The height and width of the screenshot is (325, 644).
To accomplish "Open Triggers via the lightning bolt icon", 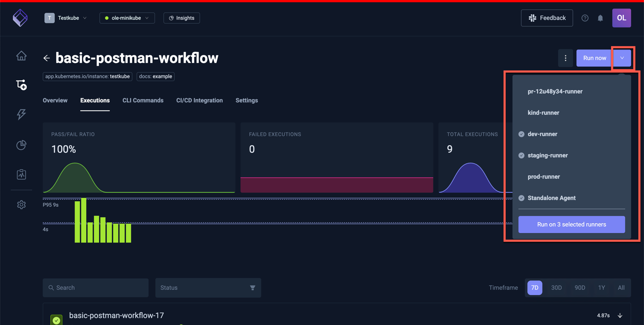I will 21,114.
